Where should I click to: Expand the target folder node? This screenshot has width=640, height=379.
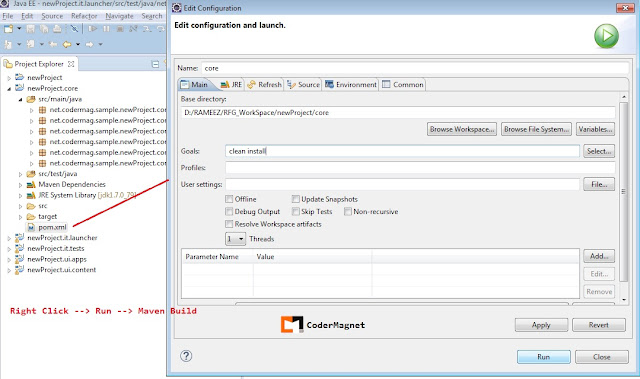(x=20, y=217)
